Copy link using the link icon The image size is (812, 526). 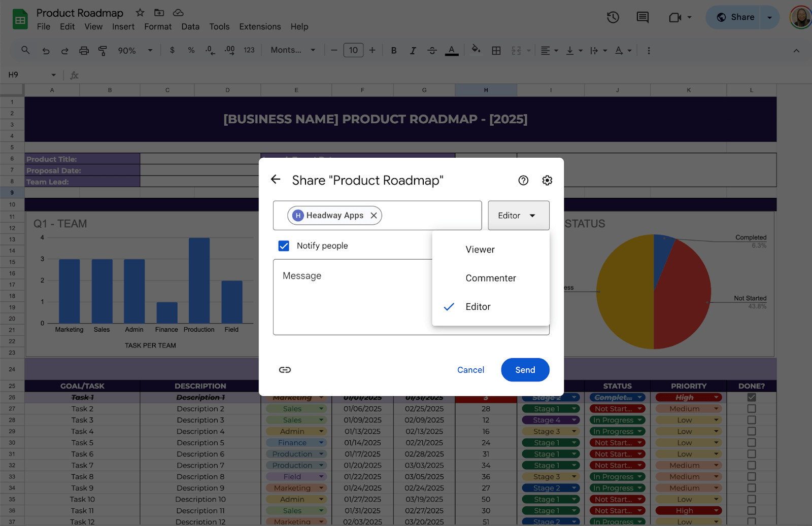coord(285,370)
